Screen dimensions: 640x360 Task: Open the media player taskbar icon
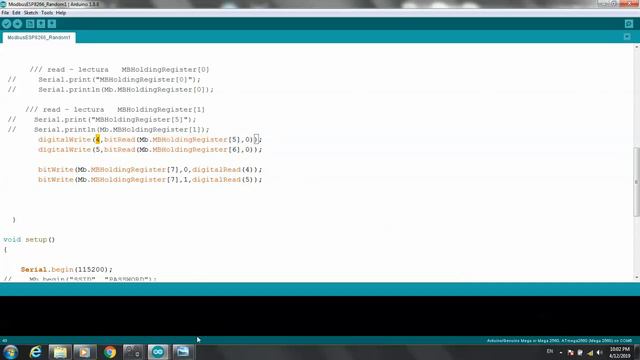point(84,352)
